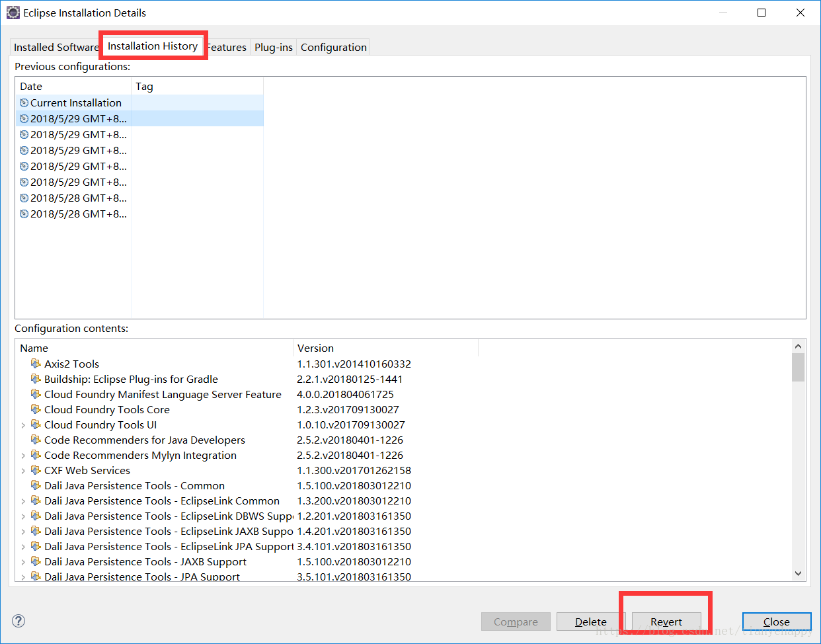Click the Configuration contents scrollbar thumb
821x644 pixels.
click(798, 368)
